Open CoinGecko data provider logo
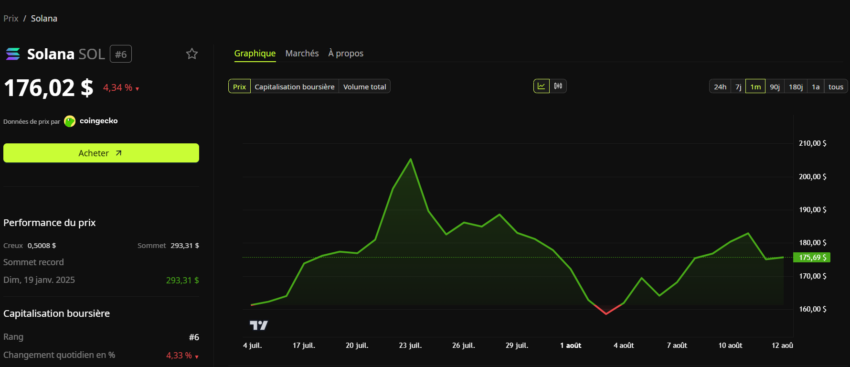The image size is (850, 367). (x=91, y=121)
